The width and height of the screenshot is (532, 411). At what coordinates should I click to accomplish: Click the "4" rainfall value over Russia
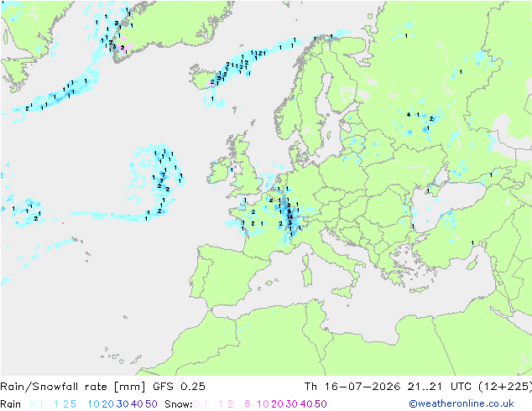click(409, 115)
